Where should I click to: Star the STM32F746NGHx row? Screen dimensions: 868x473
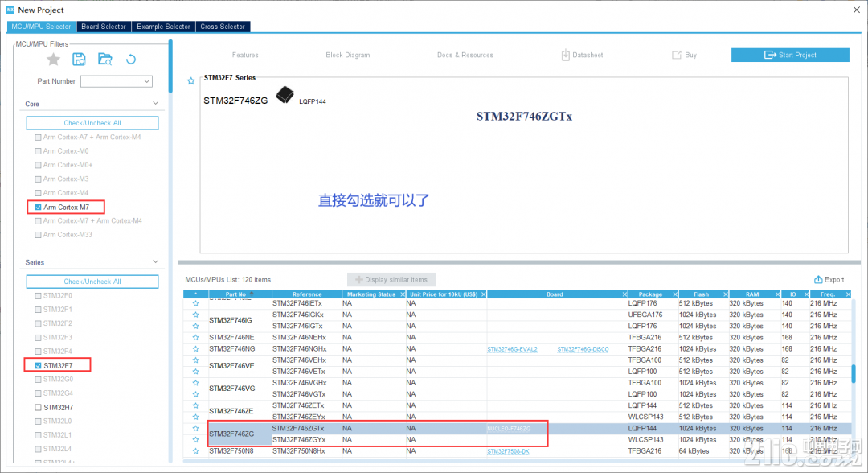tap(195, 349)
